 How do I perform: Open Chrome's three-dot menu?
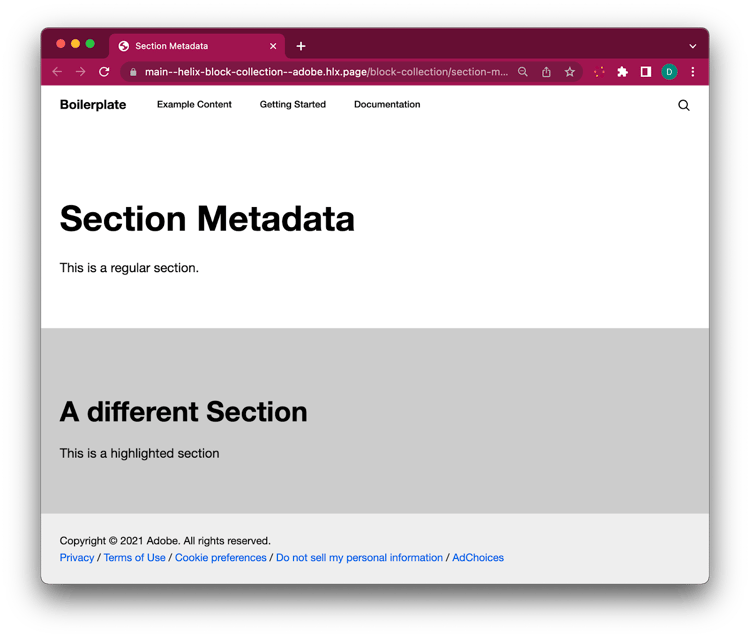coord(693,72)
